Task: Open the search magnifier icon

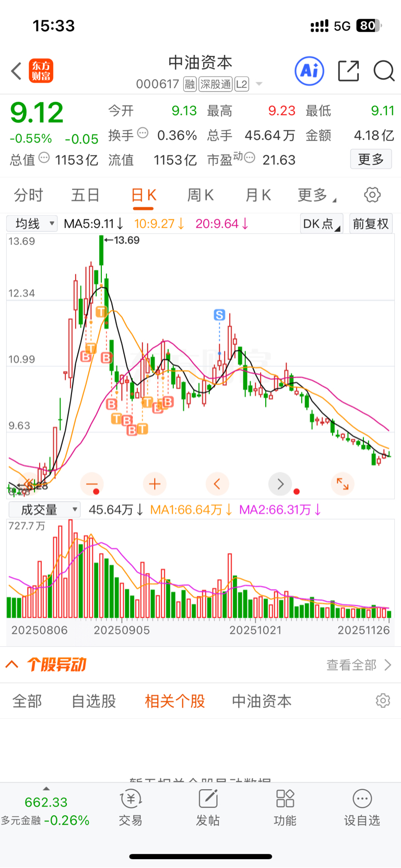Action: point(384,71)
